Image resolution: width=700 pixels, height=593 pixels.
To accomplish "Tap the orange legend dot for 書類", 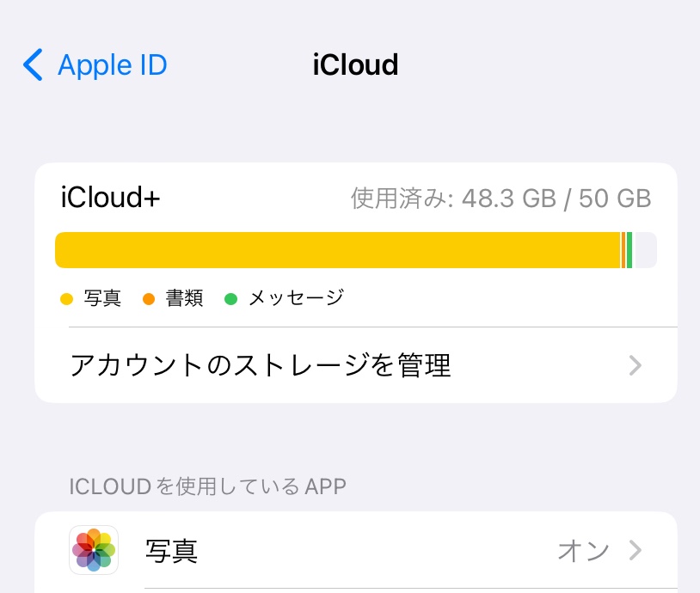I will (149, 299).
